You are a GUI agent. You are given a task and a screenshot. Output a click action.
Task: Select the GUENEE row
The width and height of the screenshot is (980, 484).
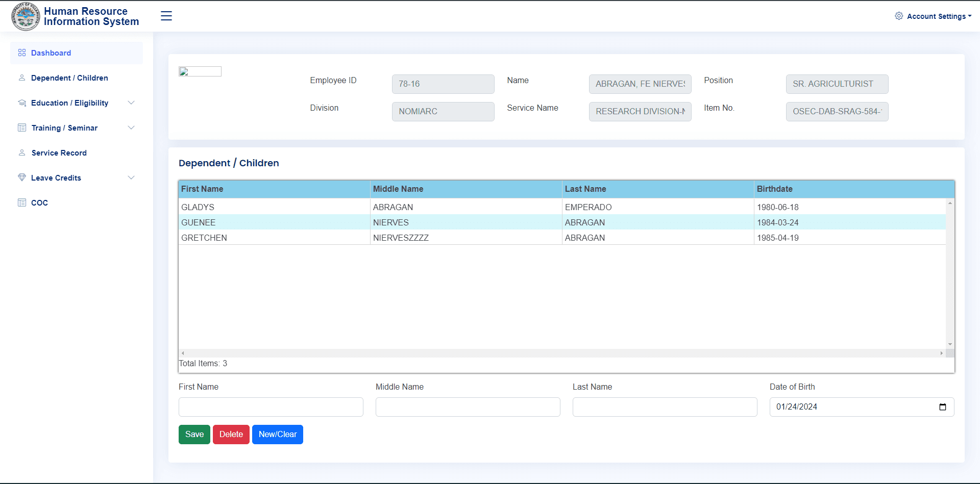562,222
